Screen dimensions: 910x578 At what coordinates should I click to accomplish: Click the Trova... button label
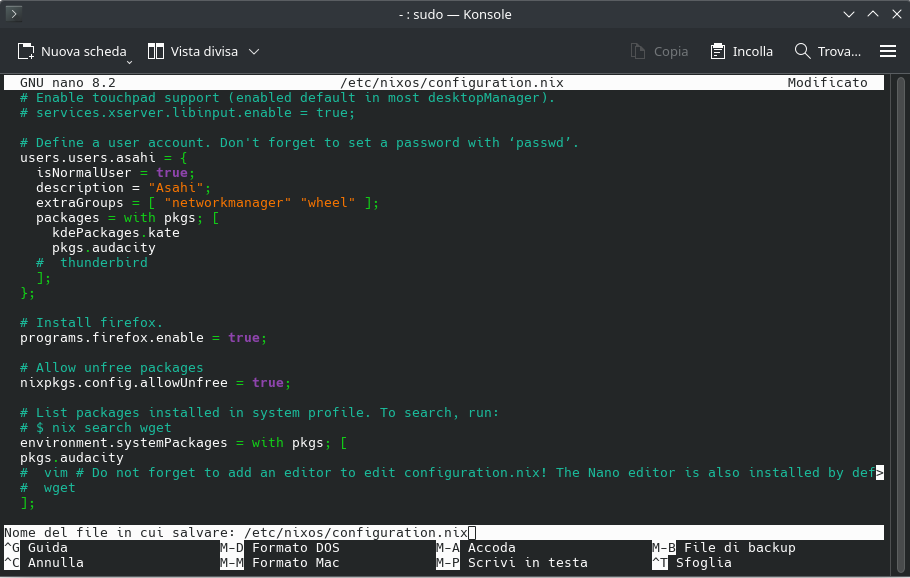(839, 51)
